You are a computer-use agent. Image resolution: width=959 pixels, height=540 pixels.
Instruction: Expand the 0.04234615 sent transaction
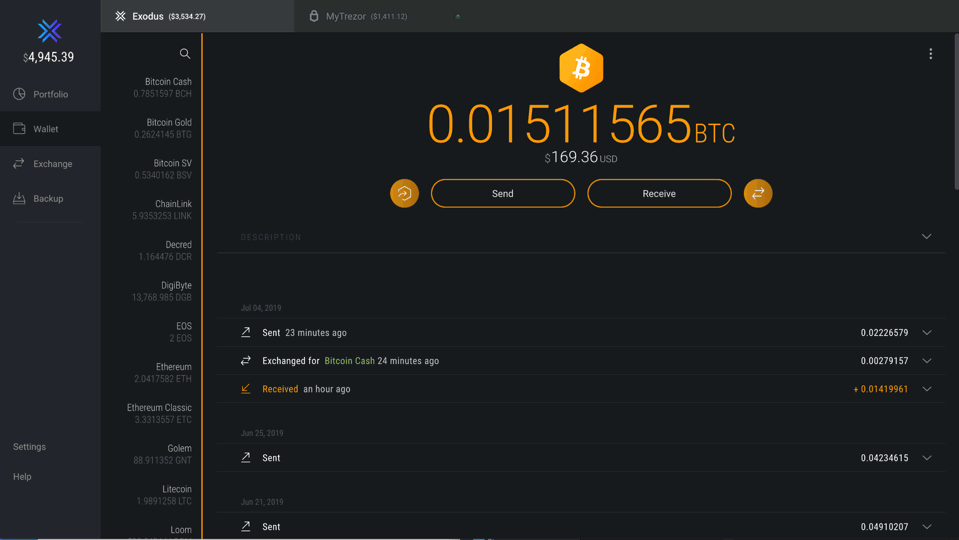(927, 457)
